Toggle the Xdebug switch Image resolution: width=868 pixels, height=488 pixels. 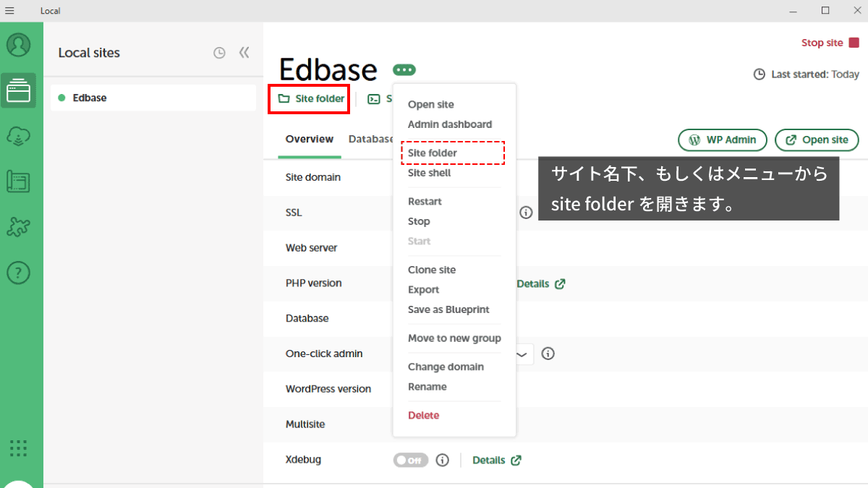tap(410, 461)
